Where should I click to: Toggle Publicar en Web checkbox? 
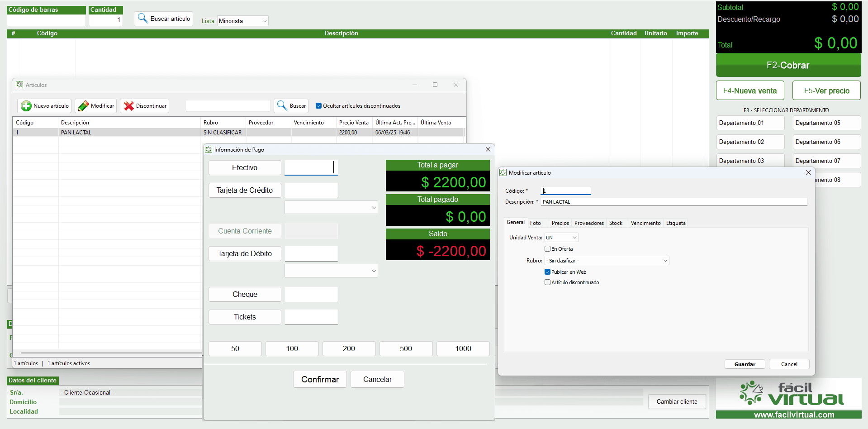tap(547, 272)
